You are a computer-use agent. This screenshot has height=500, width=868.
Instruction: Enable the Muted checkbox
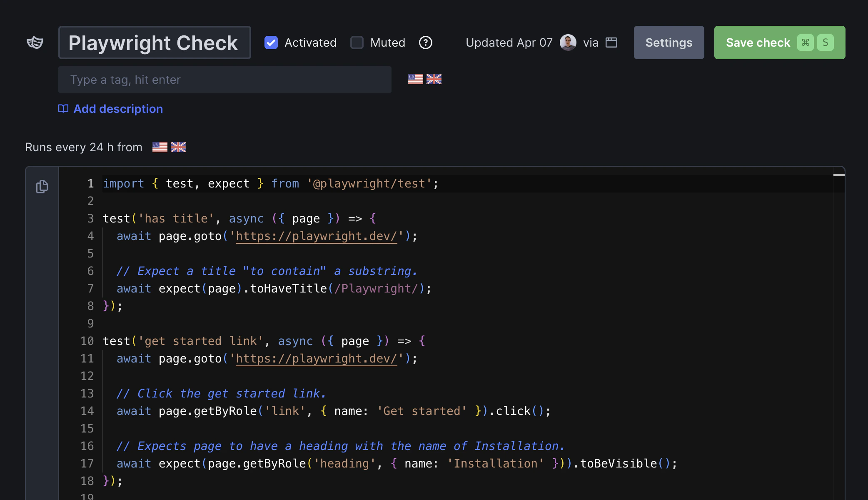(x=357, y=42)
